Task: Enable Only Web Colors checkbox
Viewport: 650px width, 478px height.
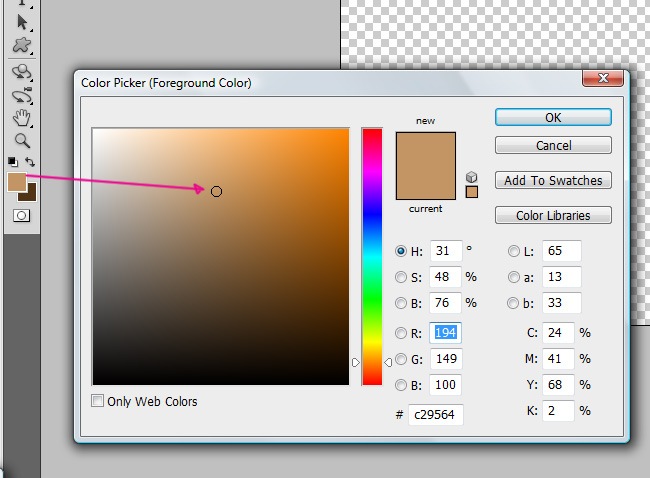Action: click(97, 400)
